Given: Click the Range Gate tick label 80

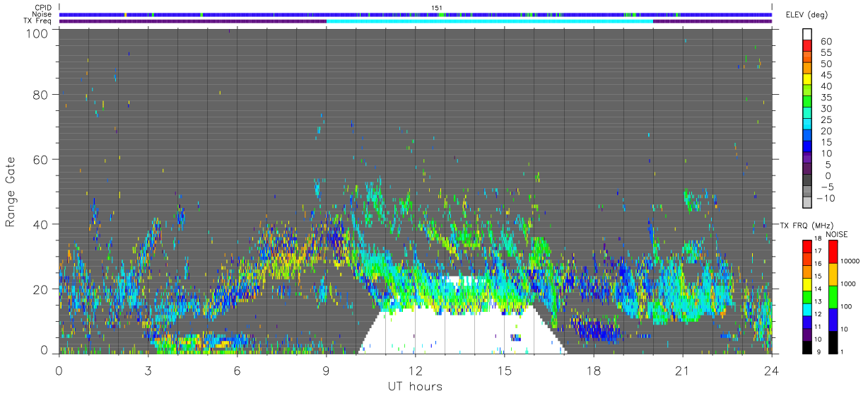Looking at the screenshot, I should [41, 95].
